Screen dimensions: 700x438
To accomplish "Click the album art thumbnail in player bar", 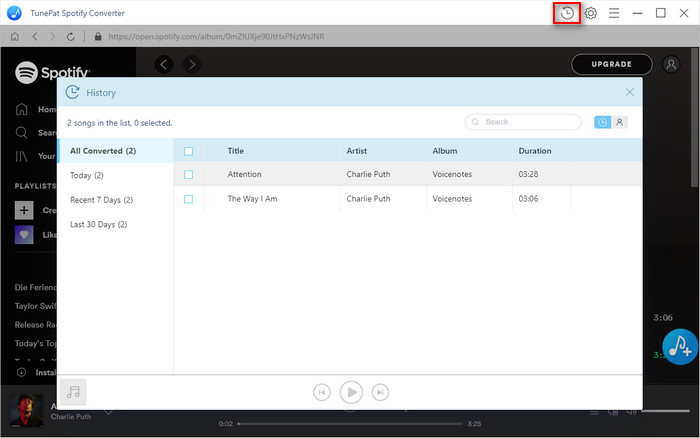I will [x=26, y=410].
